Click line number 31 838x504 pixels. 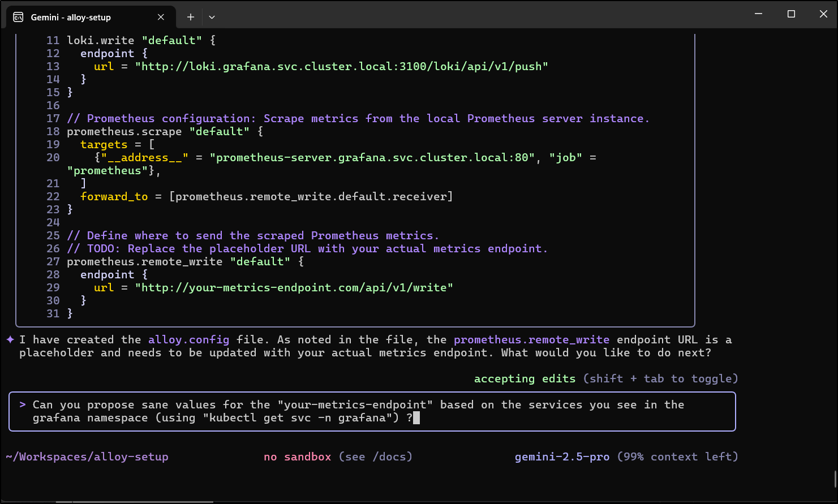[x=53, y=313]
